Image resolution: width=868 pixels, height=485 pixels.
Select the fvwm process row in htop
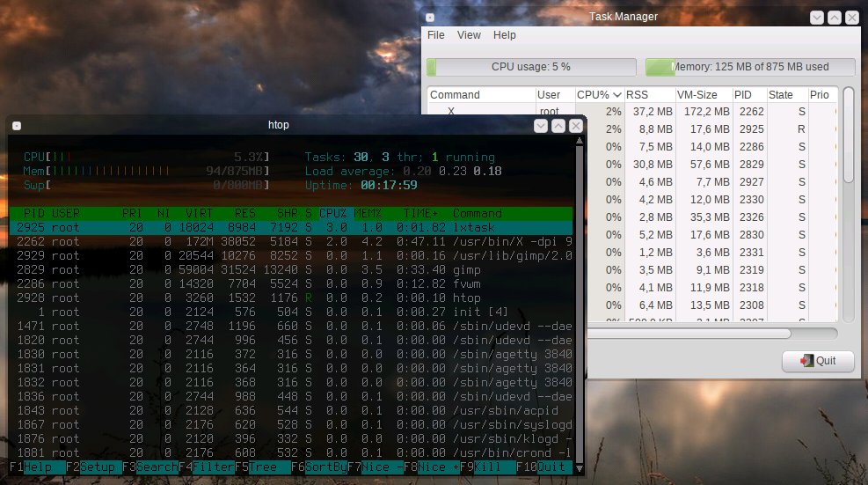coord(290,283)
